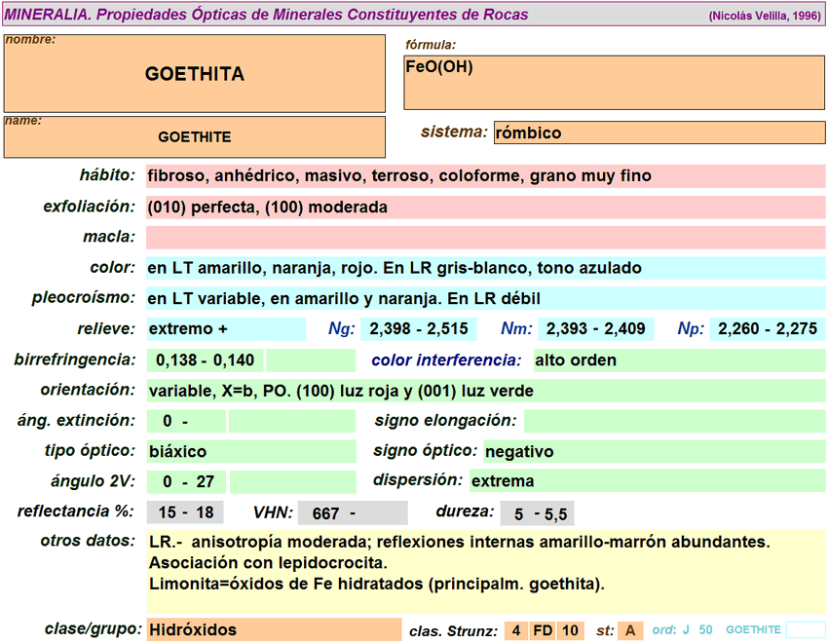The image size is (828, 644).
Task: Click the empty signo elongación field
Action: coord(673,421)
